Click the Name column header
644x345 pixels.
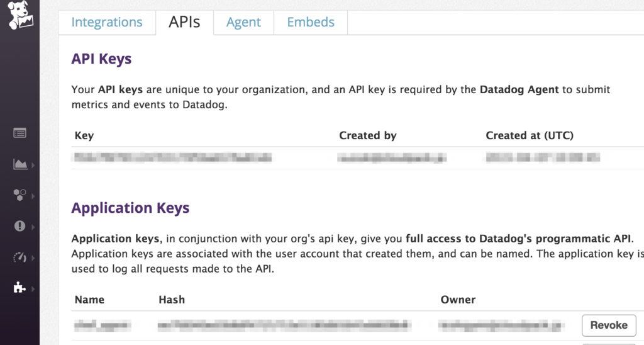point(89,300)
